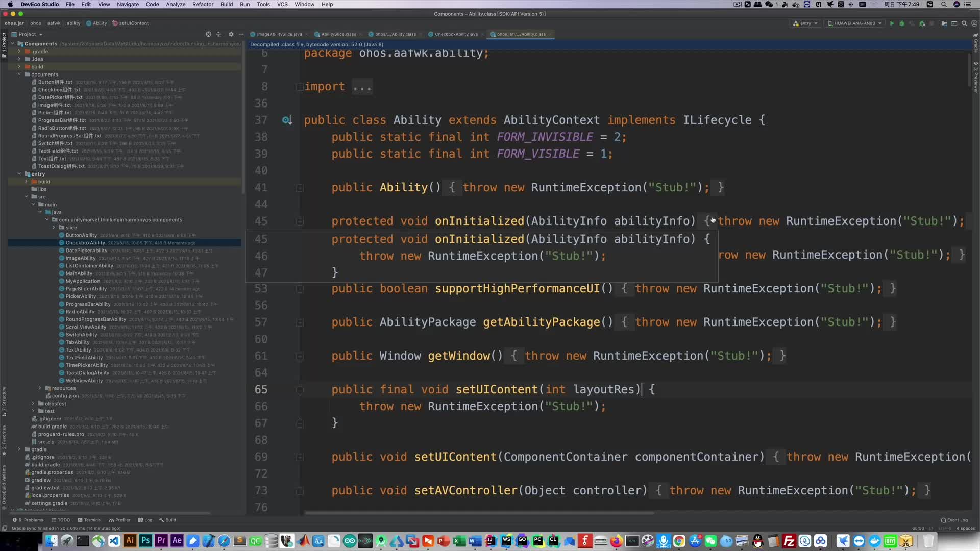Open the Problems tool window

click(28, 520)
